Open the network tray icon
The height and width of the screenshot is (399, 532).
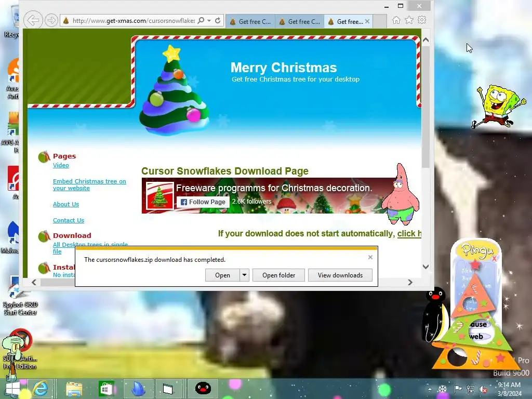[471, 389]
